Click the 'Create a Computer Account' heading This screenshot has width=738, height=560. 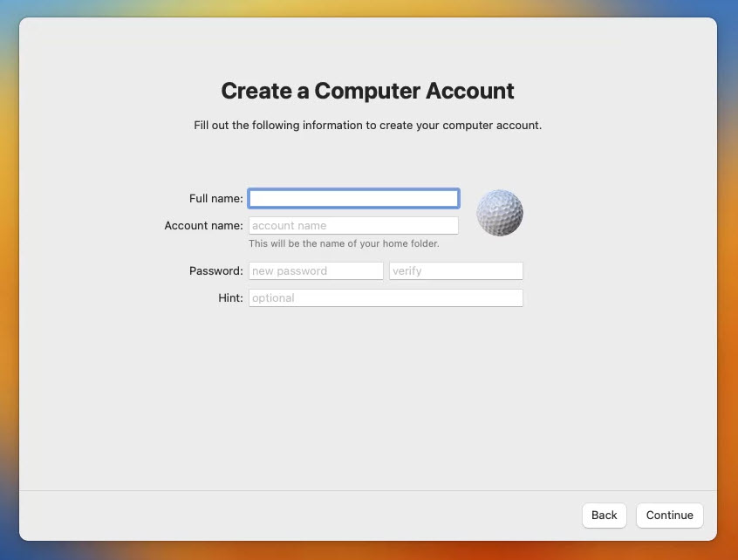(367, 91)
